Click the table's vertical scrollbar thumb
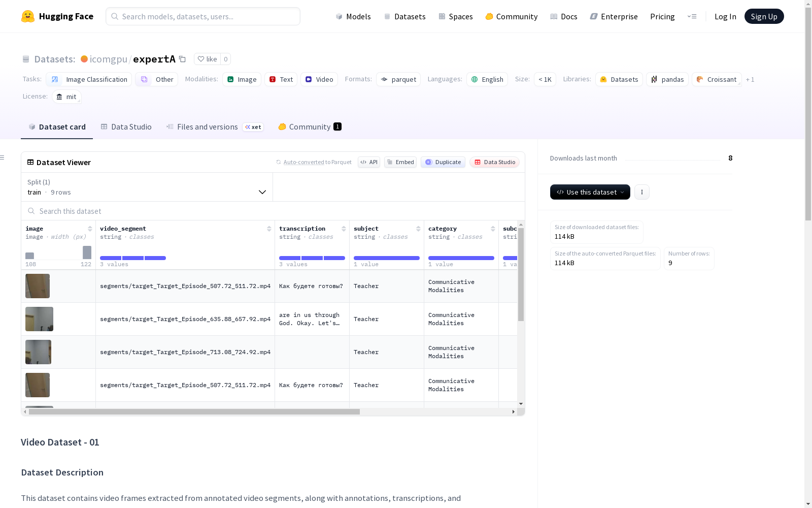 click(x=521, y=274)
